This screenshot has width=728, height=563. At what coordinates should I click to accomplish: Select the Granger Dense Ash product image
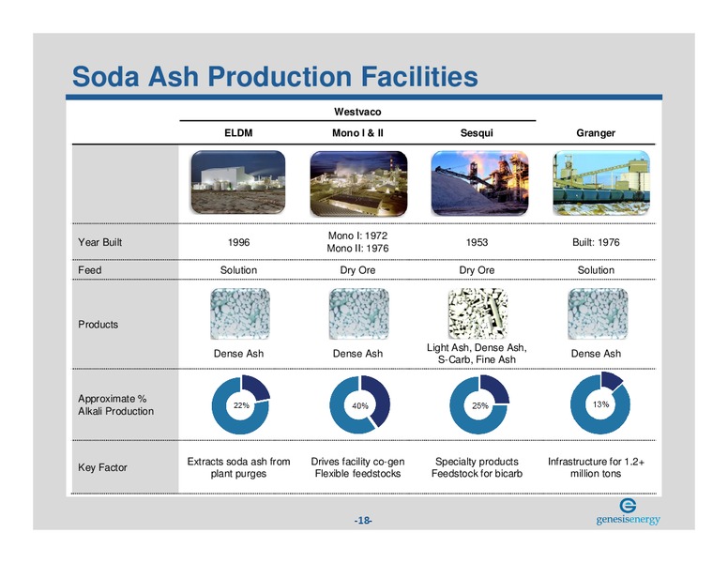pyautogui.click(x=598, y=313)
